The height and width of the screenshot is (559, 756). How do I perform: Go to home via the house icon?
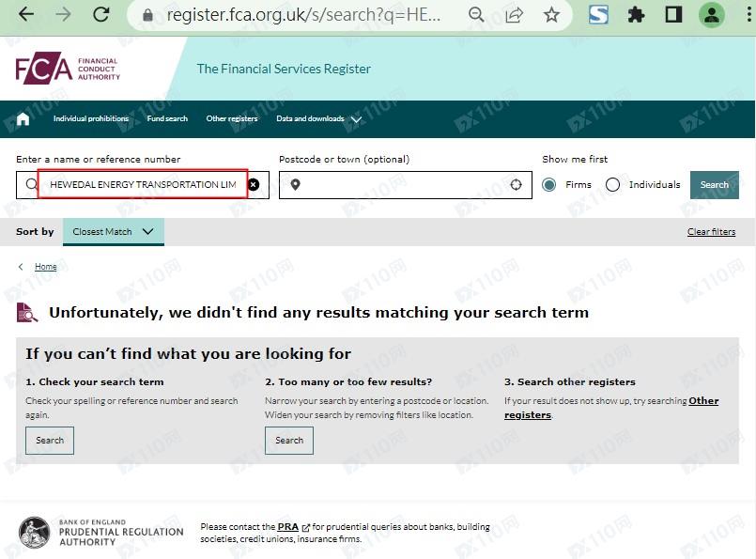[x=23, y=118]
